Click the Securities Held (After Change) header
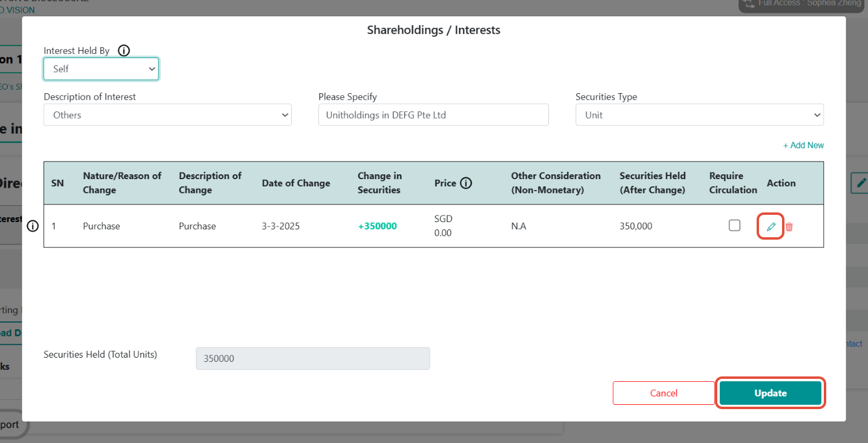Image resolution: width=868 pixels, height=443 pixels. coord(653,183)
